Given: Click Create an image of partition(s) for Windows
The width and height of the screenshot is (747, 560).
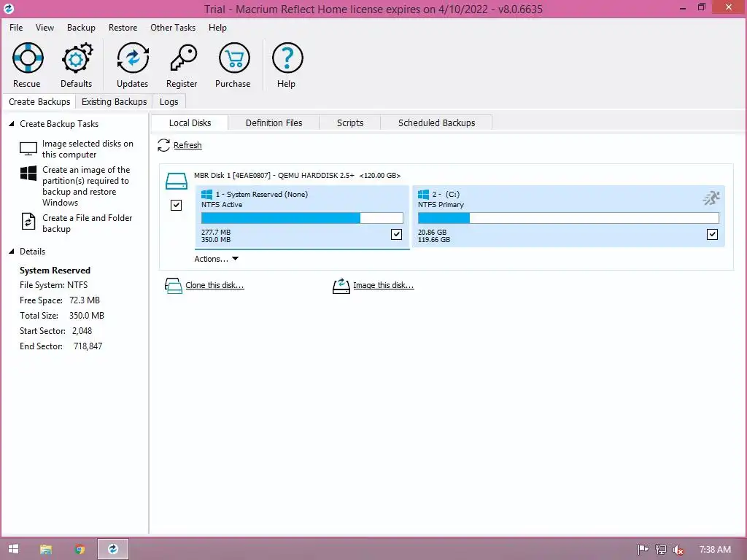Looking at the screenshot, I should [86, 186].
